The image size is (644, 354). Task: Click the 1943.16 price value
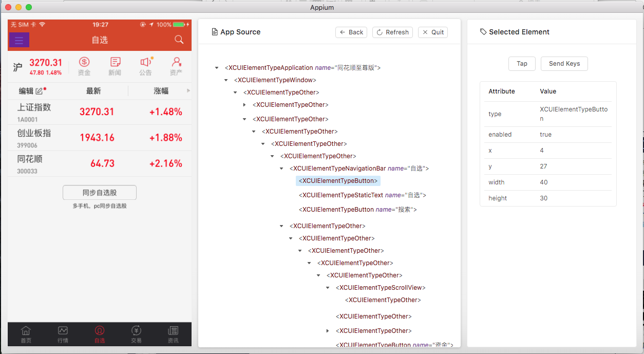click(x=97, y=138)
